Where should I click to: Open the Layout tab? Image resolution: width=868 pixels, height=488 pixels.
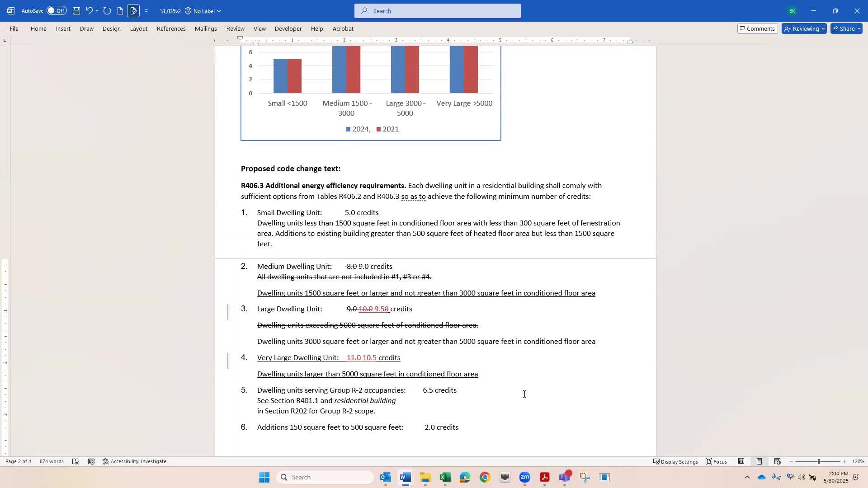pos(139,28)
